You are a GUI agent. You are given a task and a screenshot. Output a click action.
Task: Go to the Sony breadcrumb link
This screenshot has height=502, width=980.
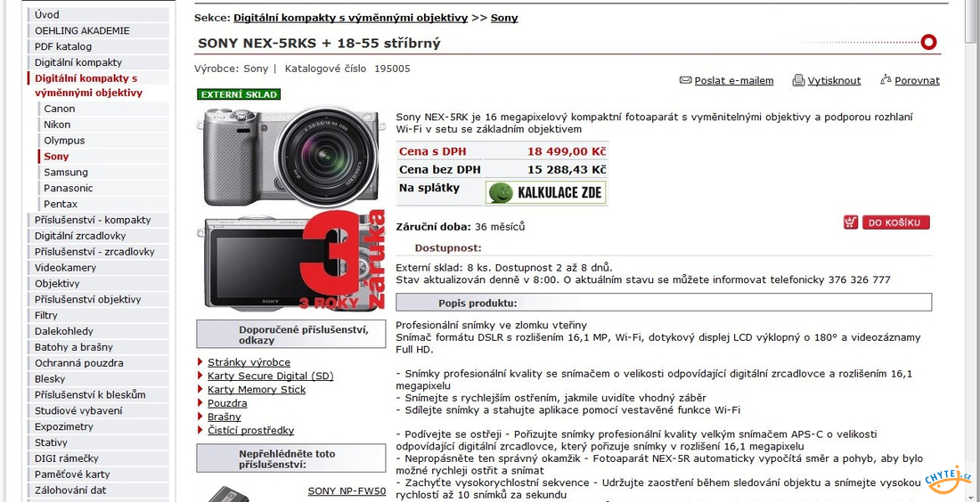point(503,18)
